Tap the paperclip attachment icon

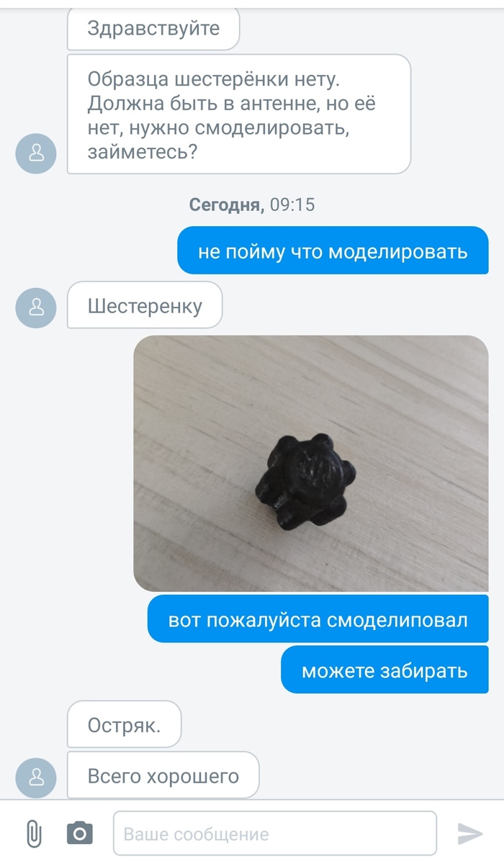pyautogui.click(x=33, y=834)
